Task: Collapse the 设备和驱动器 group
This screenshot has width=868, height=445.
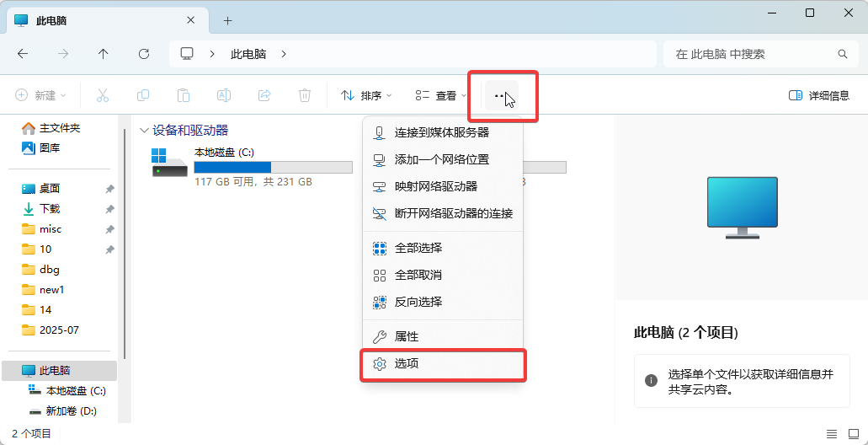Action: click(144, 131)
